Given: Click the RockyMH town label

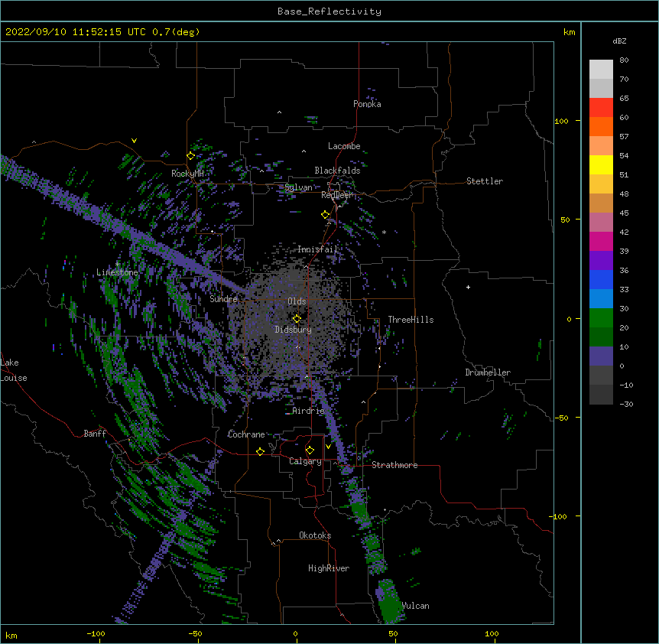Looking at the screenshot, I should point(187,173).
